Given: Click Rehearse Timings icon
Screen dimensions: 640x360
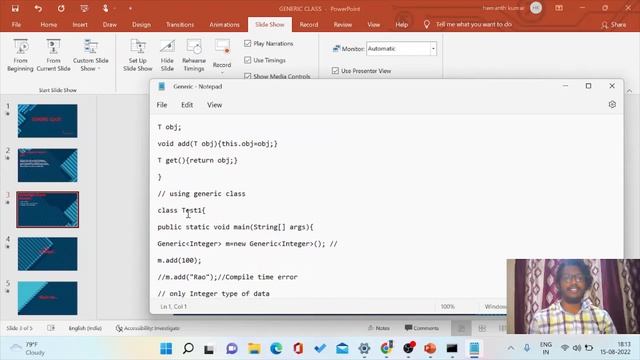Looking at the screenshot, I should (194, 55).
